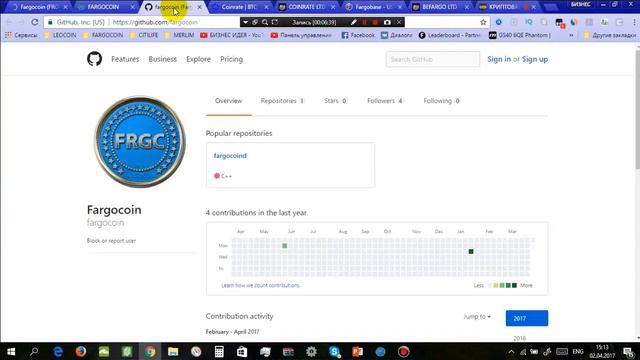Open Calculator from the taskbar
640x360 pixels.
click(x=219, y=351)
